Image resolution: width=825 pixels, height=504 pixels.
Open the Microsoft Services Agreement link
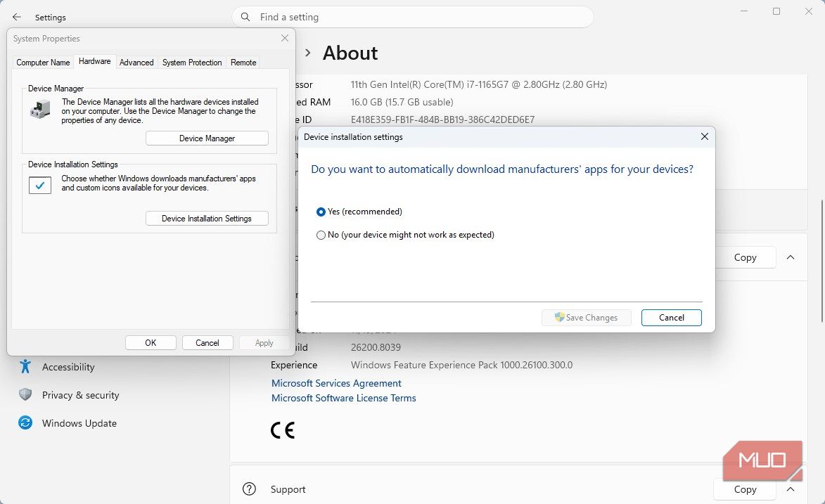336,383
